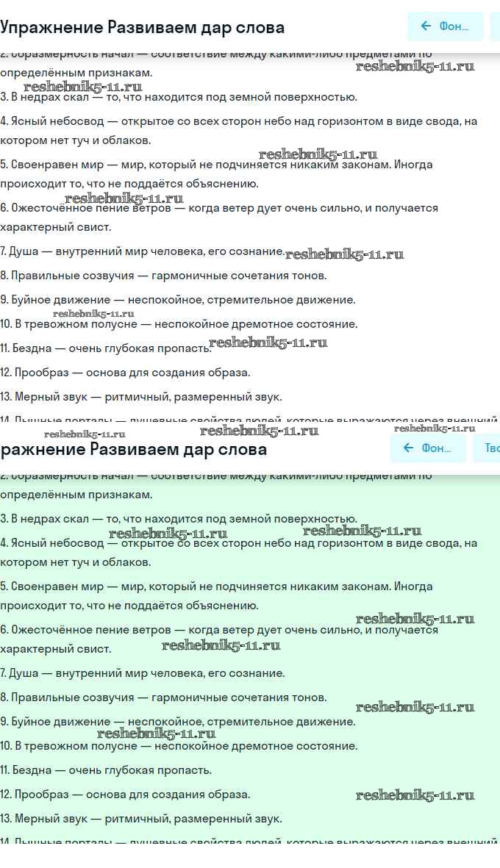Viewport: 500px width, 868px height.
Task: Click the lower heading "ражнение Развиваем дар слова"
Action: [x=133, y=449]
